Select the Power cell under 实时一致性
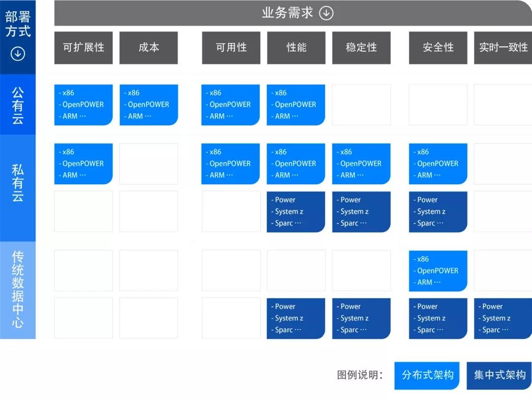Viewport: 532px width, 400px height. [x=503, y=318]
